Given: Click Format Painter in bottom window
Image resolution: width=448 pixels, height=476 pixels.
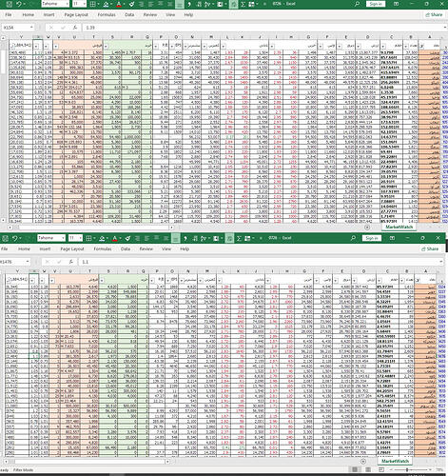Looking at the screenshot, I should (127, 238).
